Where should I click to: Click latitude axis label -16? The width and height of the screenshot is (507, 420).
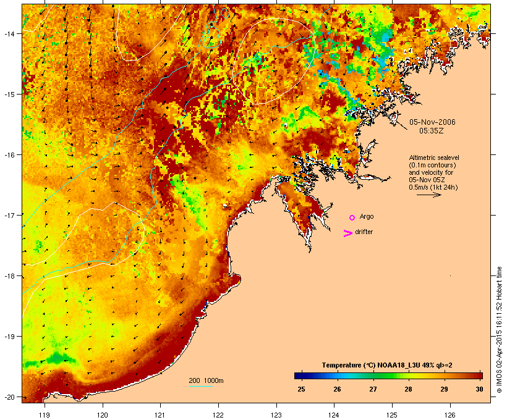click(9, 155)
